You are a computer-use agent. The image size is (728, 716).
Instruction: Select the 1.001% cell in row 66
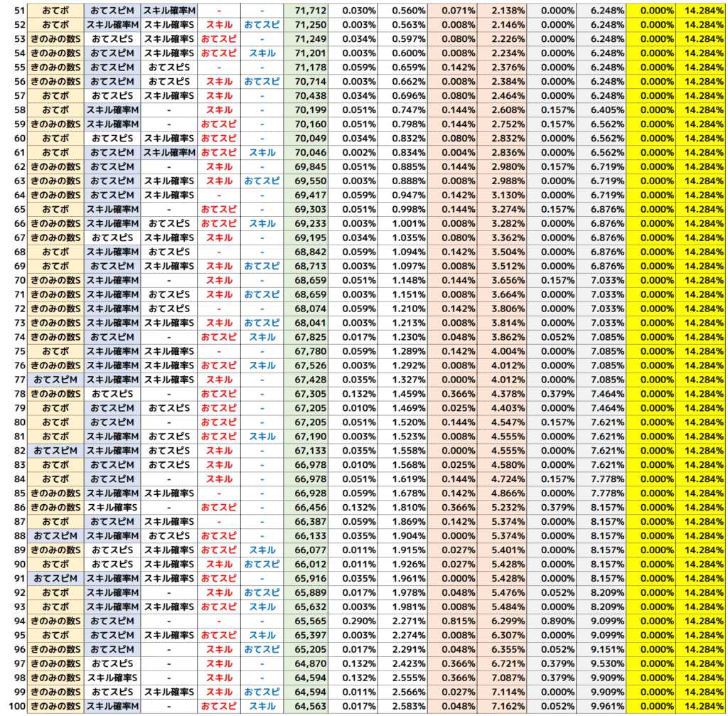tap(402, 224)
